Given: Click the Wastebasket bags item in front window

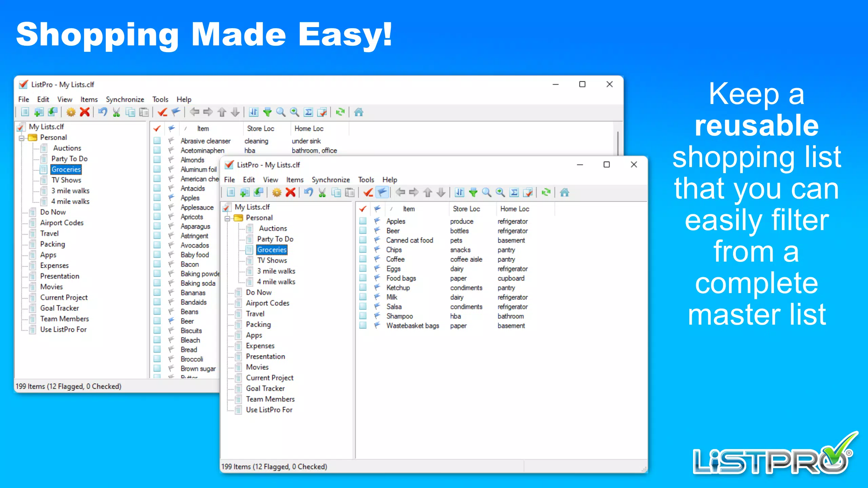Looking at the screenshot, I should pyautogui.click(x=413, y=326).
